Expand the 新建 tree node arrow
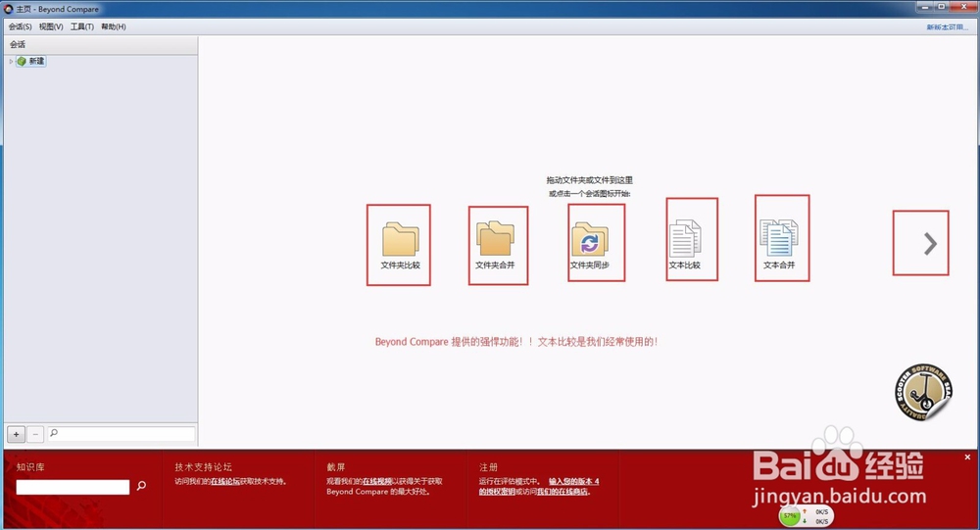This screenshot has height=530, width=980. 11,62
